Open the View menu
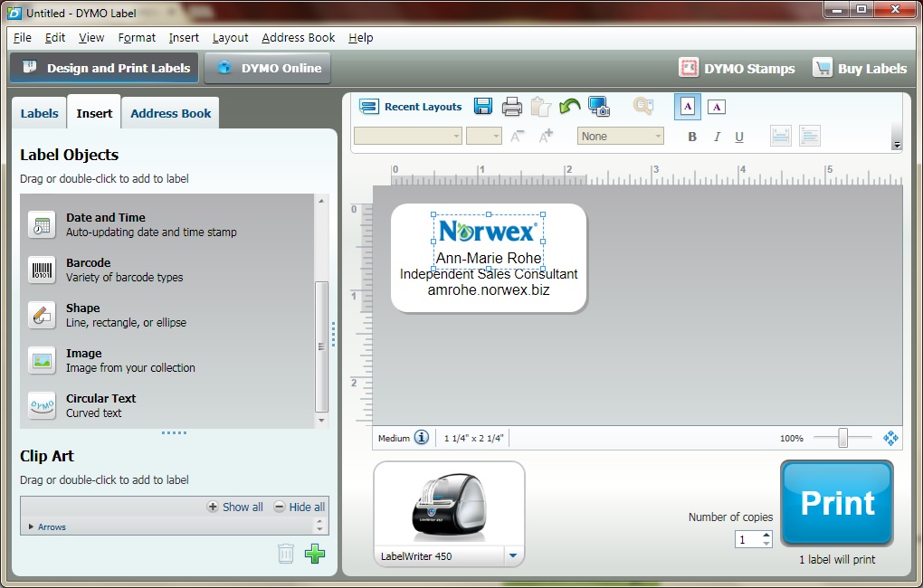Viewport: 923px width, 588px height. (91, 38)
